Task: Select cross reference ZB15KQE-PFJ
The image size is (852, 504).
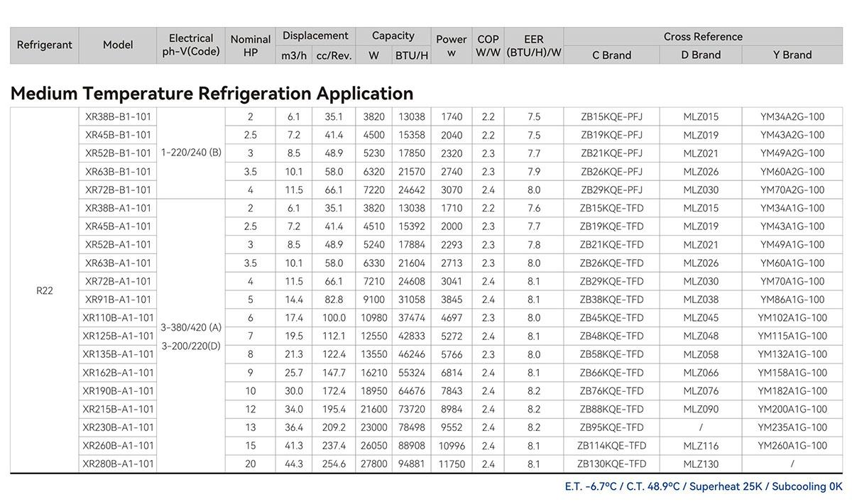Action: click(611, 116)
